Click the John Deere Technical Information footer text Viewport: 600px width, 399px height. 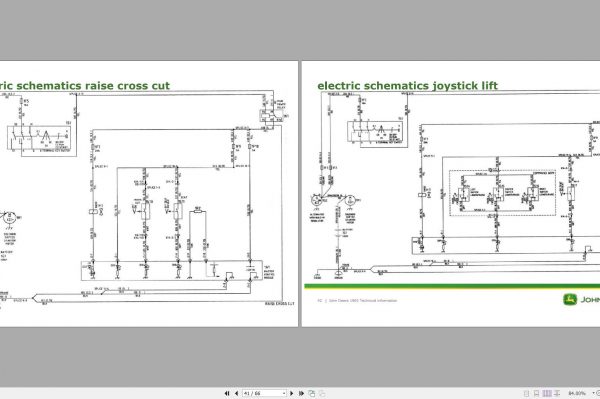pos(362,301)
